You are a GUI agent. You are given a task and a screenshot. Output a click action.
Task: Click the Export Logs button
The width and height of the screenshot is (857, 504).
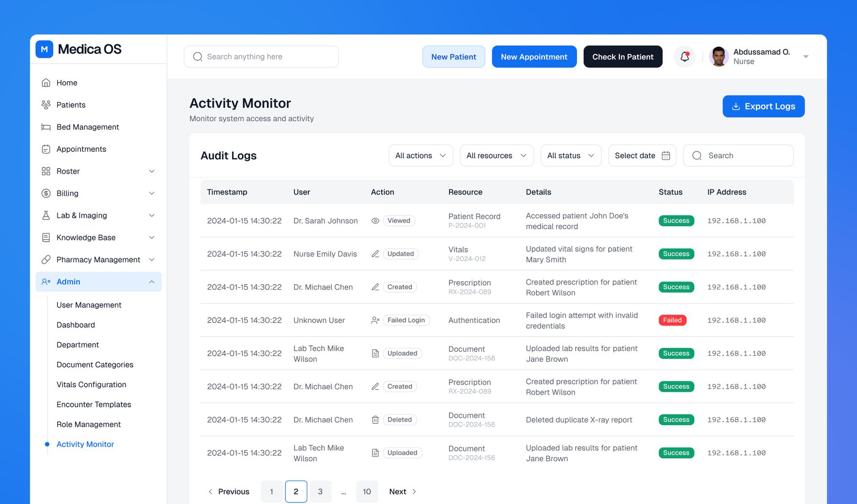tap(763, 106)
